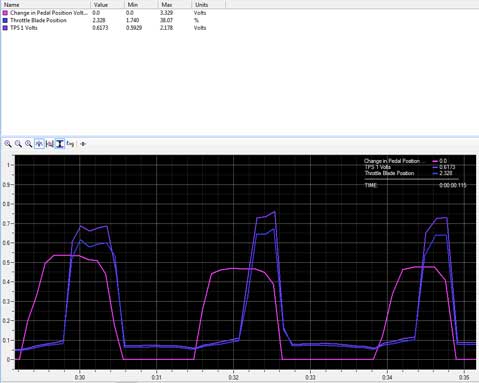Click the Min value 1.740
Image resolution: width=479 pixels, height=383 pixels.
point(132,20)
